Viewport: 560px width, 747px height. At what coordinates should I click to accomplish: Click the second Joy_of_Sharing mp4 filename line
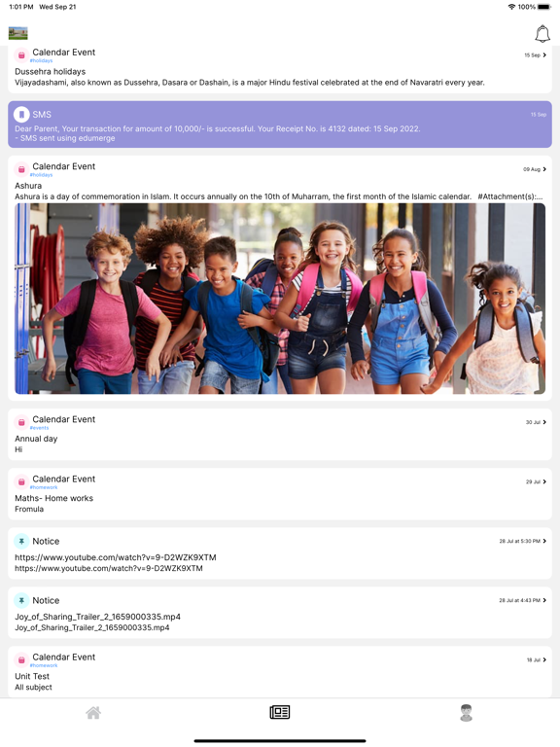92,628
